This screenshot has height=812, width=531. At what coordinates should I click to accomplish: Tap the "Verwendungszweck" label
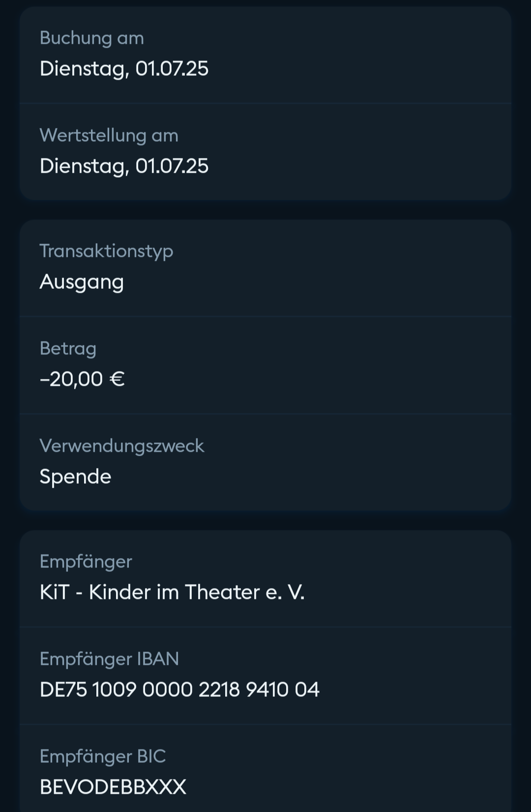click(121, 445)
